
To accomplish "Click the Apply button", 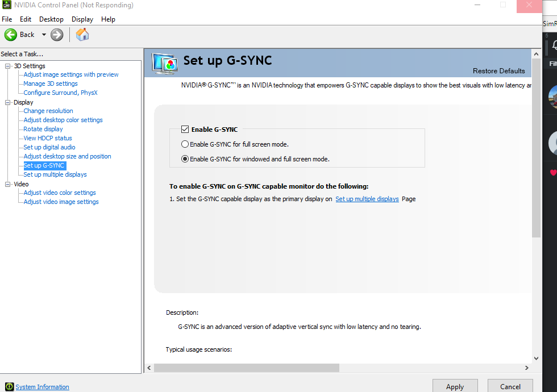I will (x=455, y=386).
